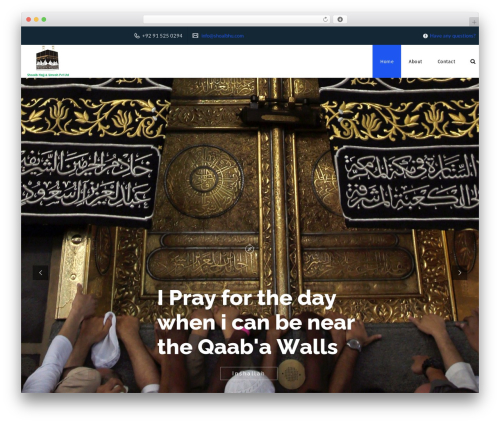
Task: Maximize the browser window with green button
Action: click(x=44, y=19)
